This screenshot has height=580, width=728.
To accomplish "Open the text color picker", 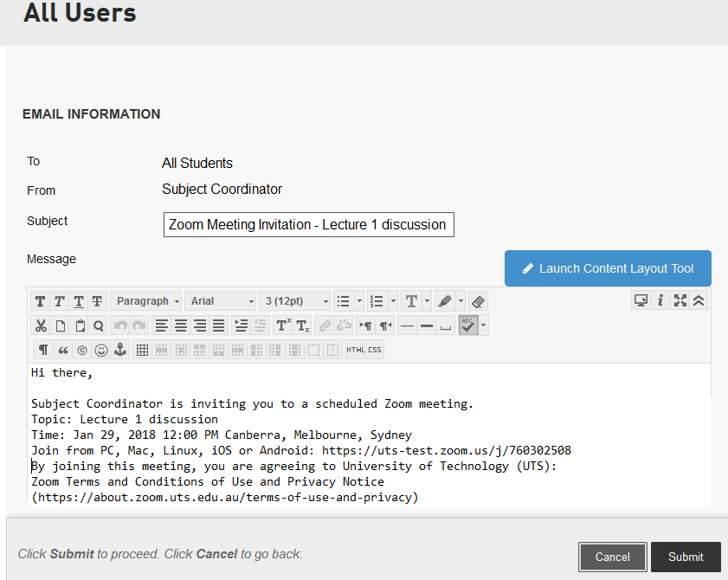I will pyautogui.click(x=411, y=301).
